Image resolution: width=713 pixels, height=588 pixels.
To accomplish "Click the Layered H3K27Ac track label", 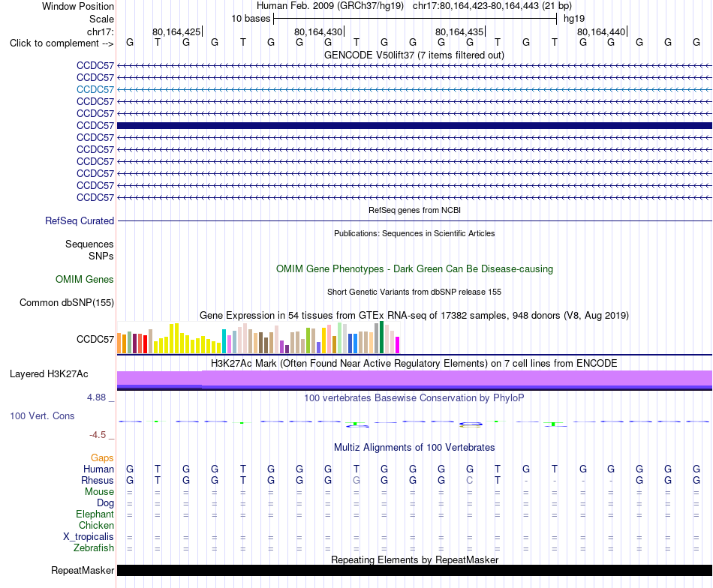I will (x=49, y=374).
